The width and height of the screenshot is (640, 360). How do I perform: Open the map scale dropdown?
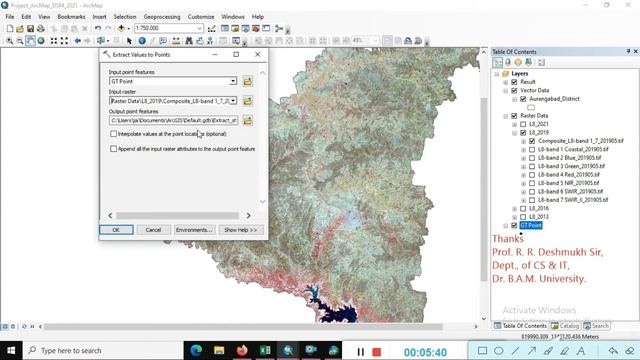(x=199, y=29)
